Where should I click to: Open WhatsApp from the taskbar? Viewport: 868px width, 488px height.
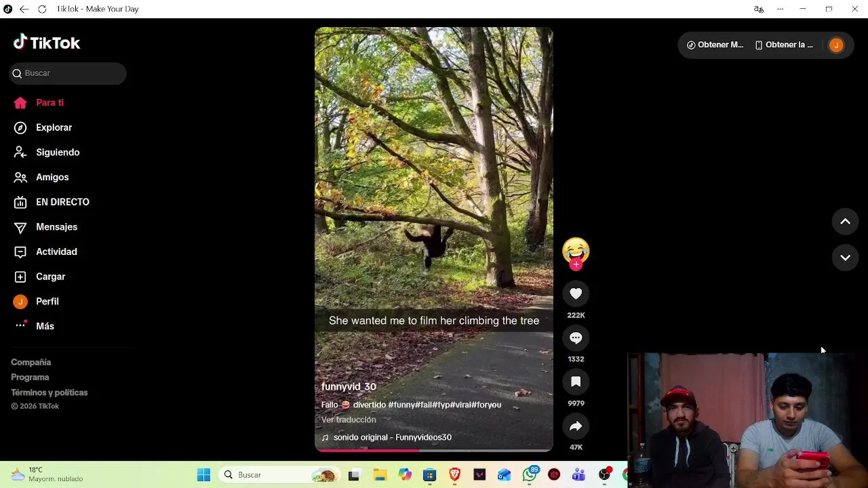click(530, 475)
